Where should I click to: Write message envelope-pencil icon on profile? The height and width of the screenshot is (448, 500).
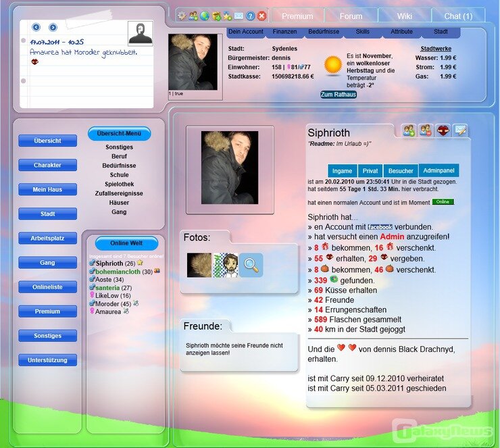[x=460, y=130]
